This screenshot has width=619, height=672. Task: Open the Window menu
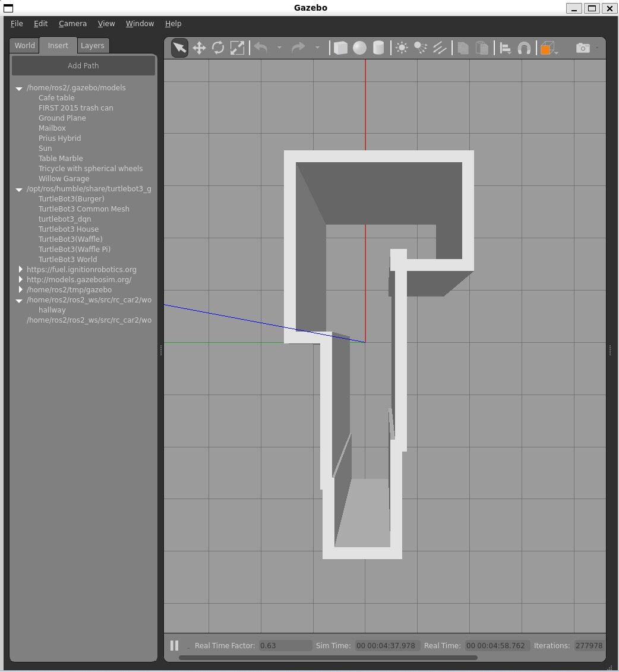point(140,24)
